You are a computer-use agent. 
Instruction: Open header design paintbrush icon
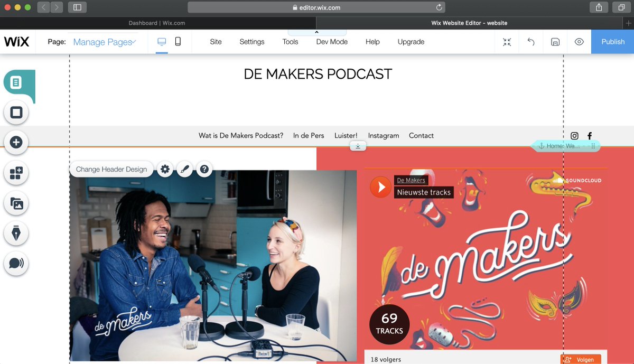coord(184,169)
